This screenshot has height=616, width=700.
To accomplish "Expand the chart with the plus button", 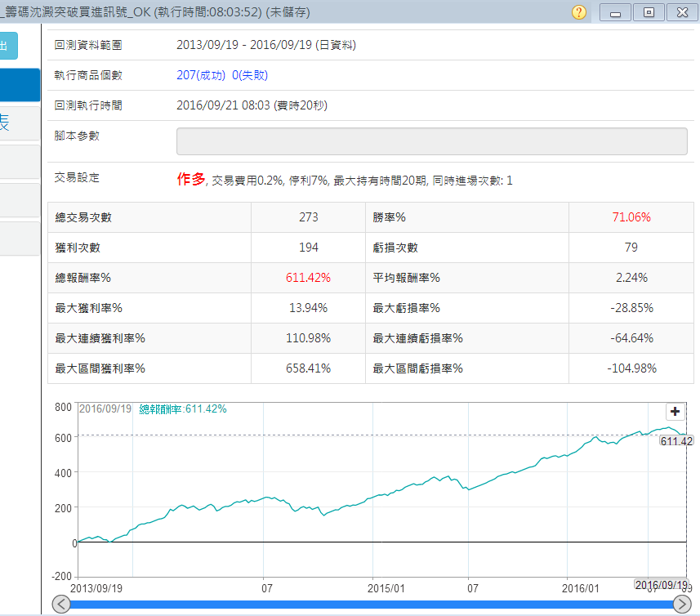I will coord(675,412).
